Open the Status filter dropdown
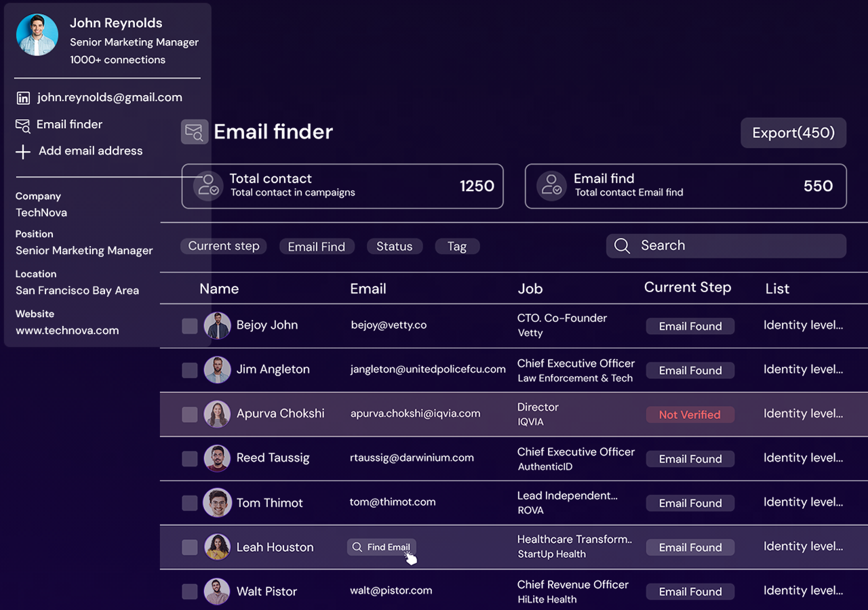This screenshot has height=610, width=868. tap(394, 247)
